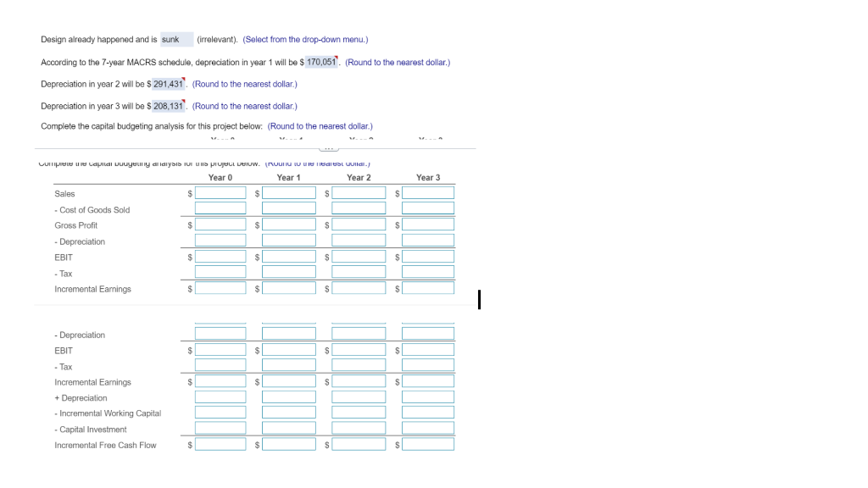
Task: Click upper Incremental Earnings Year 3 field
Action: tap(428, 288)
